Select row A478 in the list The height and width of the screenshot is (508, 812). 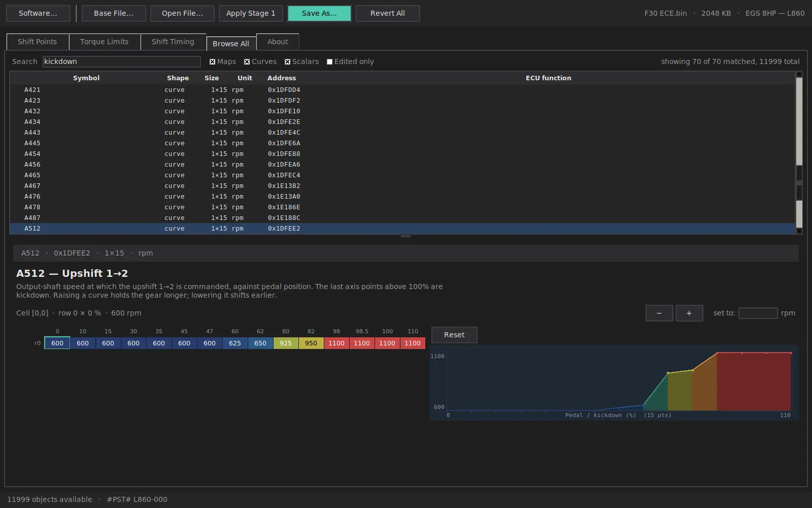(402, 207)
